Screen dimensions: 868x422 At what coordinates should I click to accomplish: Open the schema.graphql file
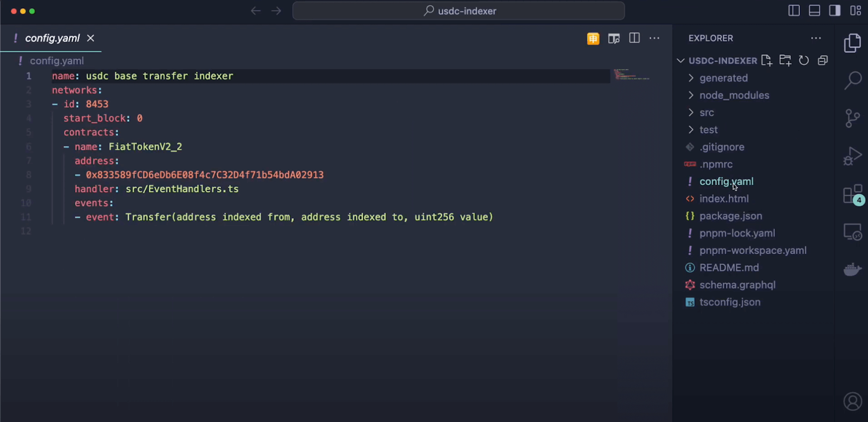737,285
